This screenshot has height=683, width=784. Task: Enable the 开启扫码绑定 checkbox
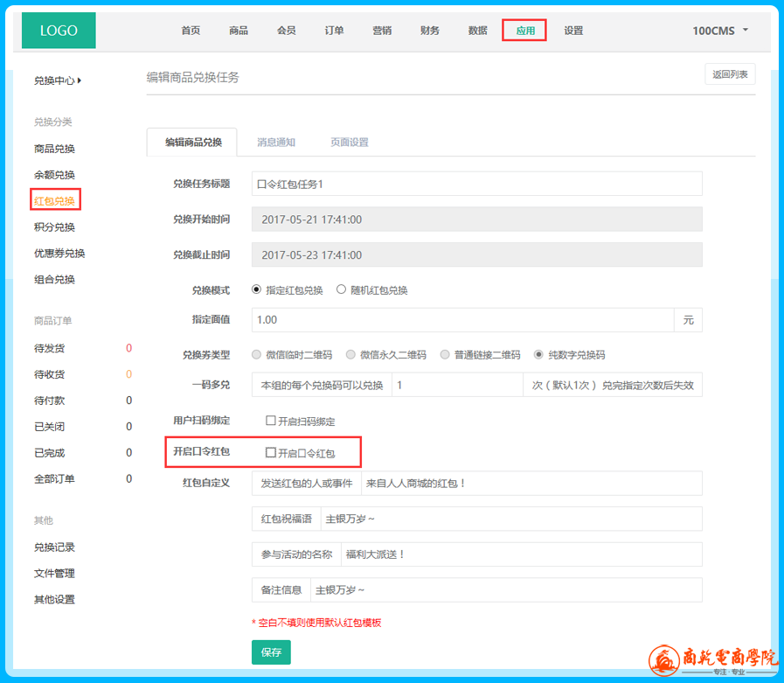pos(271,421)
